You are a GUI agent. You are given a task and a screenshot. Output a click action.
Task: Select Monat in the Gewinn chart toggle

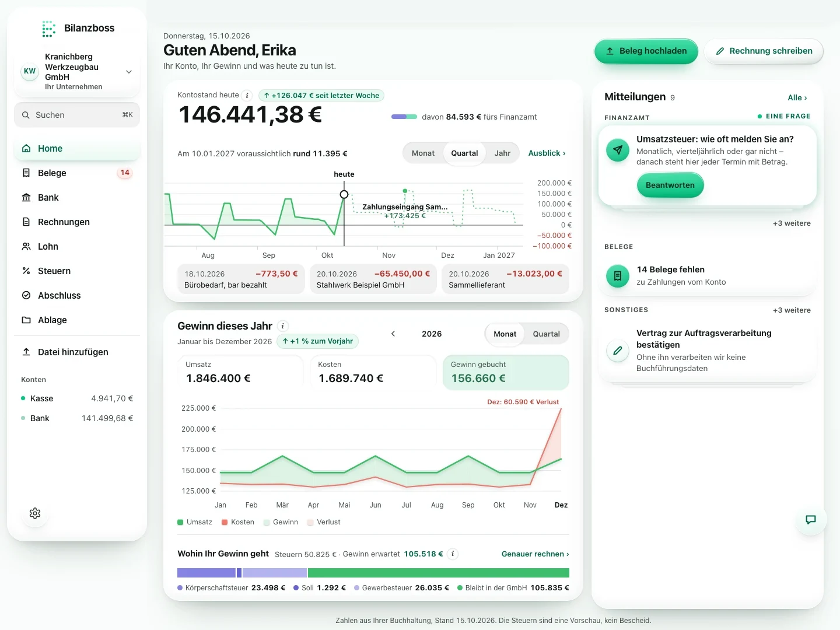[505, 334]
